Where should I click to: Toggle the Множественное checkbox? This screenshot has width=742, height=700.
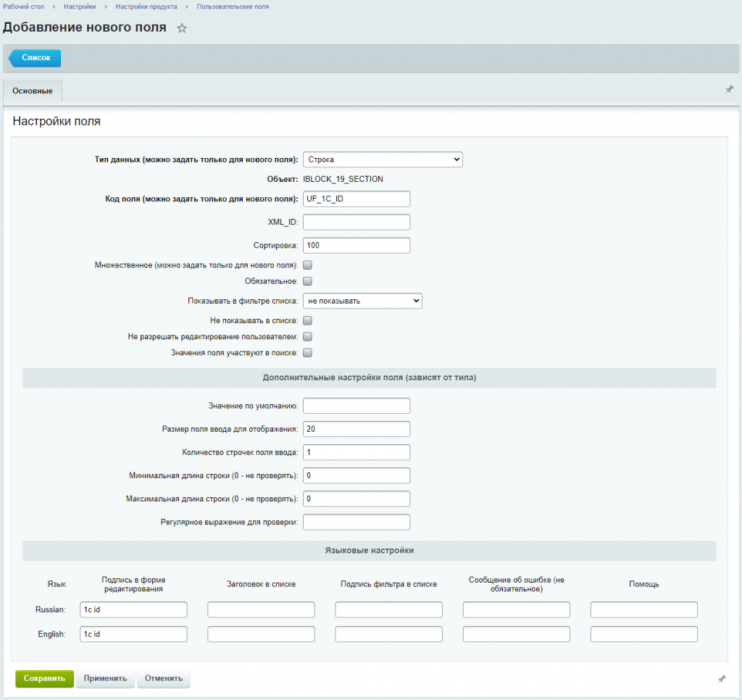point(307,265)
